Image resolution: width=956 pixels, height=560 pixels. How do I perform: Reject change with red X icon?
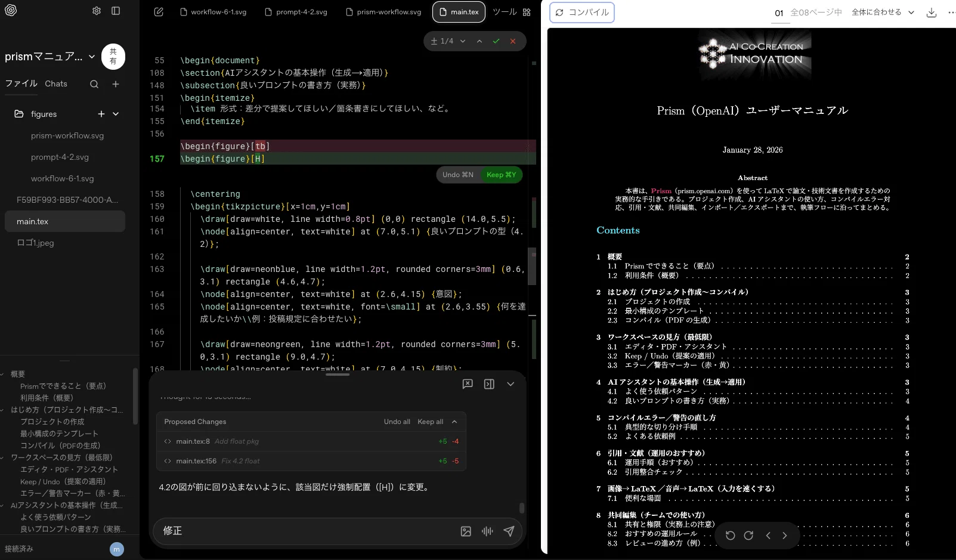[513, 41]
